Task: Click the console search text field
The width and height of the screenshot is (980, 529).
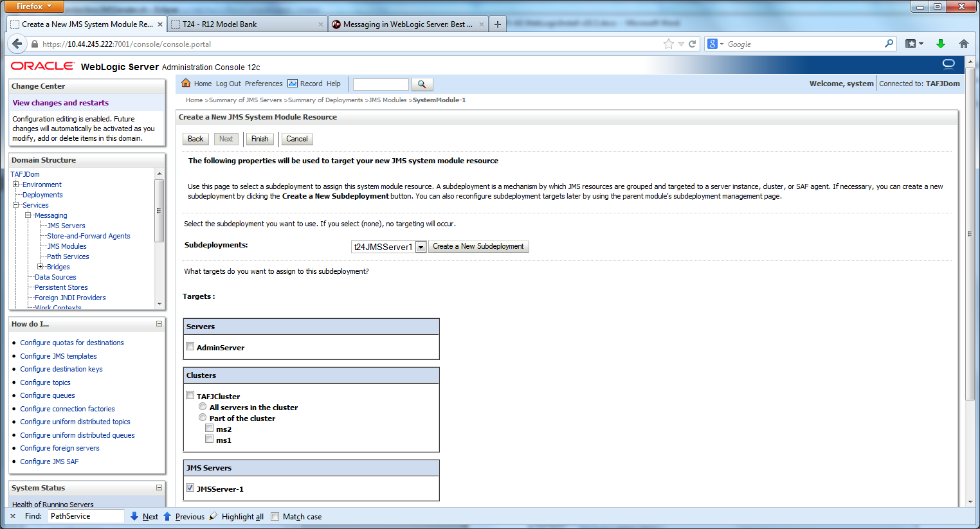Action: 381,84
